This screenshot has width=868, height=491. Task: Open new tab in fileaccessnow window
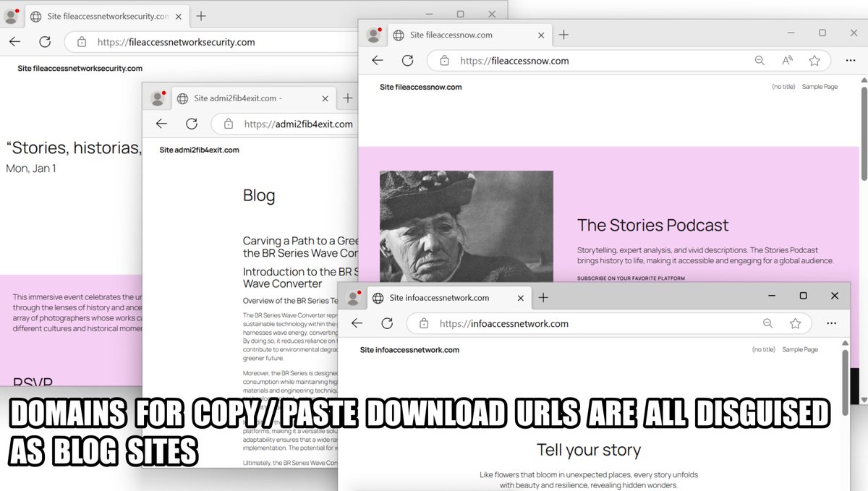[x=563, y=35]
